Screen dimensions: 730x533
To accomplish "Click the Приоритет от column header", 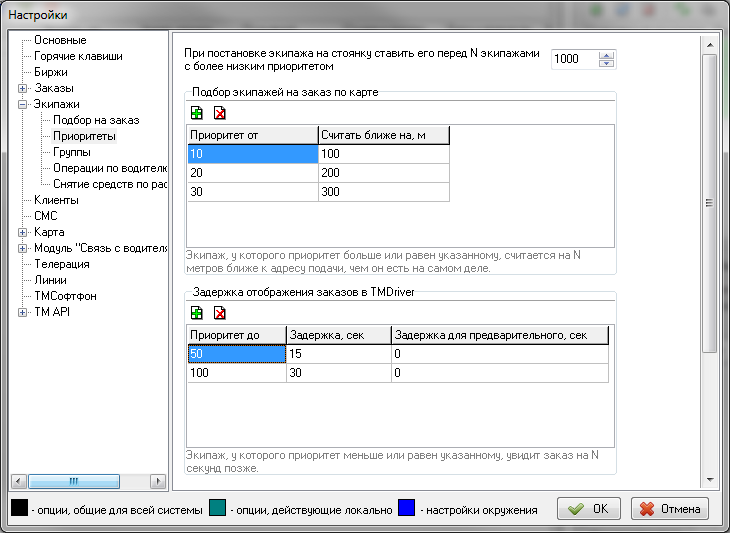I will point(253,135).
